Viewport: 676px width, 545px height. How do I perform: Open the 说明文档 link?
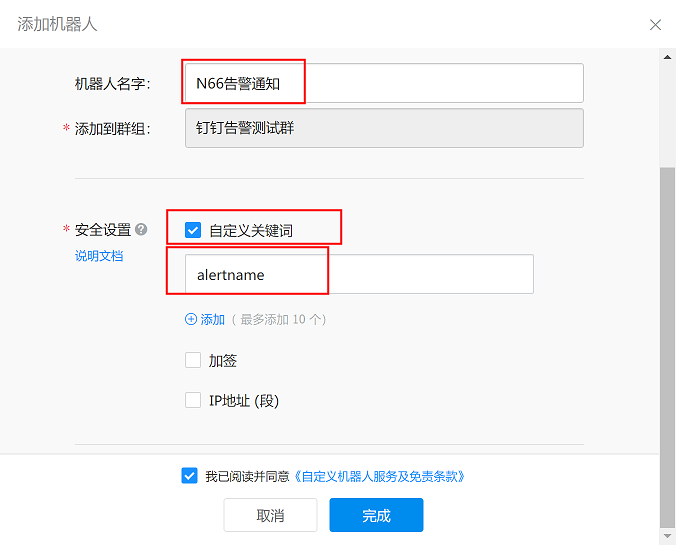coord(99,256)
